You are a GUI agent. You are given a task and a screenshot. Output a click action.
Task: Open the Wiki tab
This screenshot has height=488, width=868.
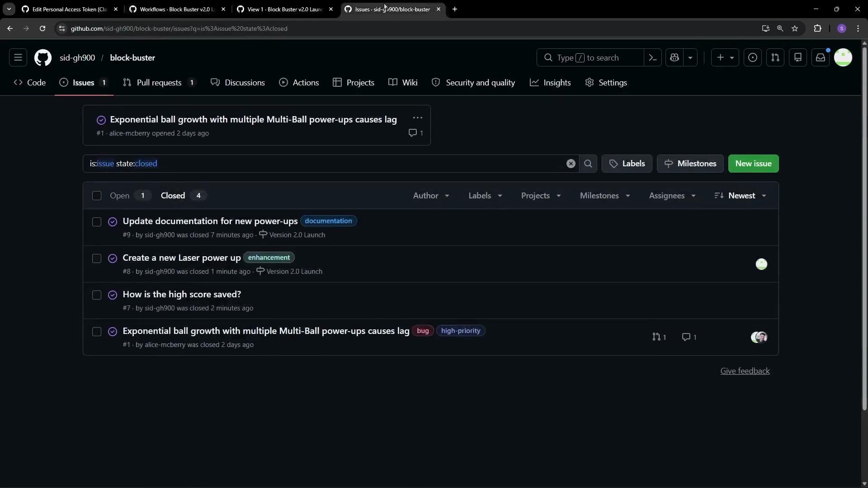coord(403,83)
